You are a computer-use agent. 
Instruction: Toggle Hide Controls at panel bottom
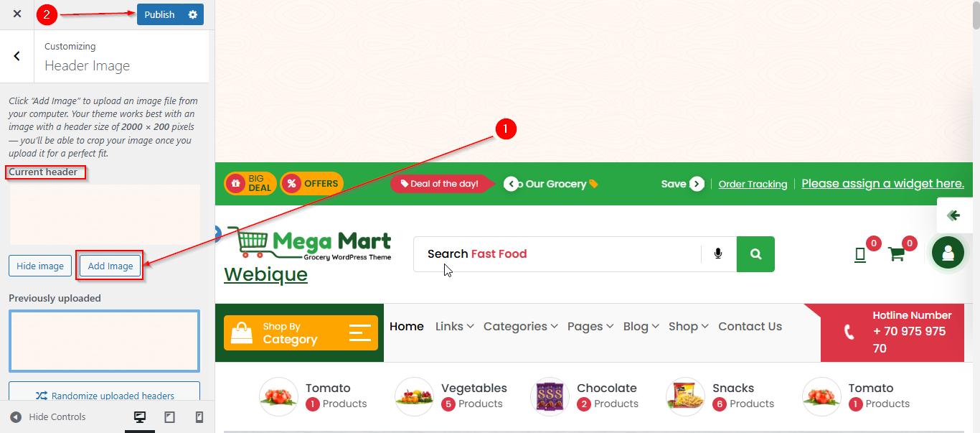tap(48, 417)
